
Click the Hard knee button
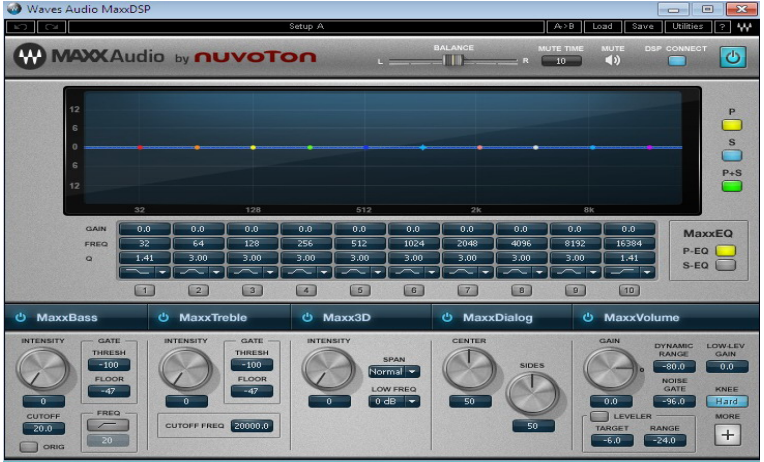(x=726, y=402)
